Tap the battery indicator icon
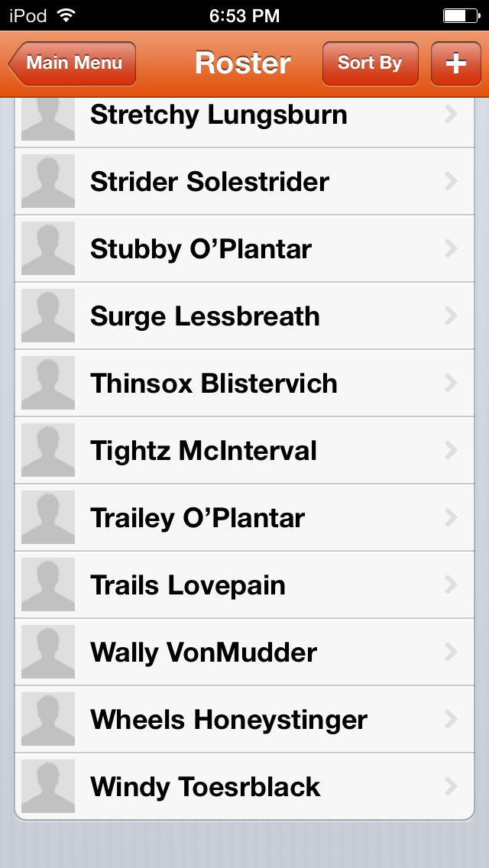The height and width of the screenshot is (868, 489). pos(461,15)
